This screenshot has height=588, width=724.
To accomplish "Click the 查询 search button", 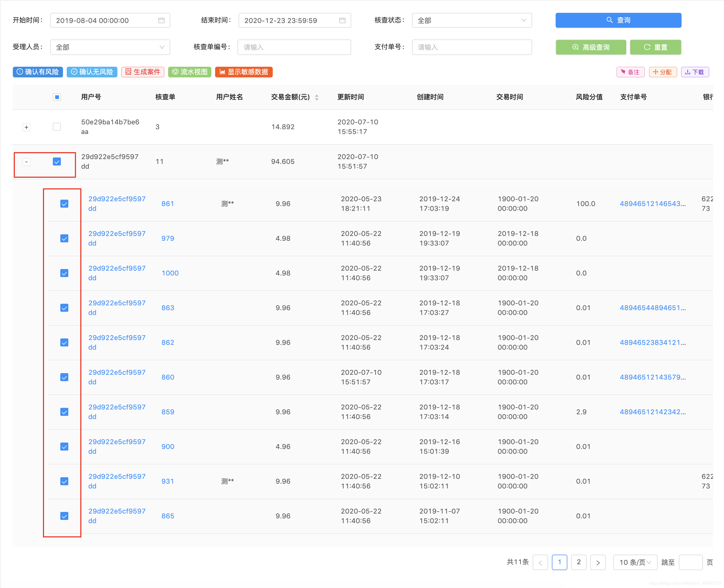I will (618, 20).
